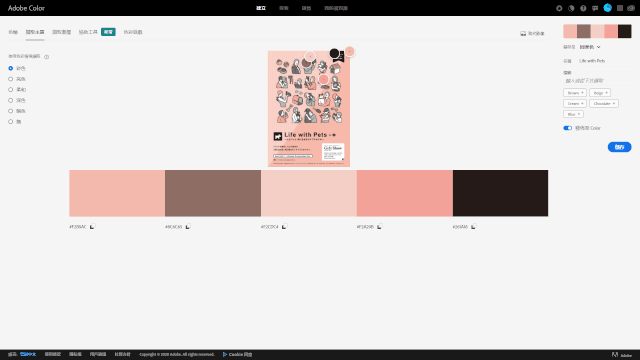Open the chat feedback icon in the header

point(595,8)
